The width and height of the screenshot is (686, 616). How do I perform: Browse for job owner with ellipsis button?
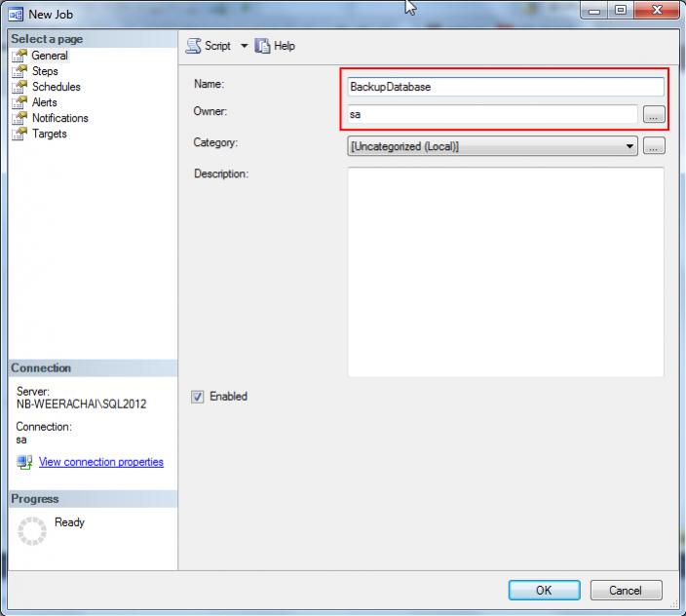coord(654,115)
